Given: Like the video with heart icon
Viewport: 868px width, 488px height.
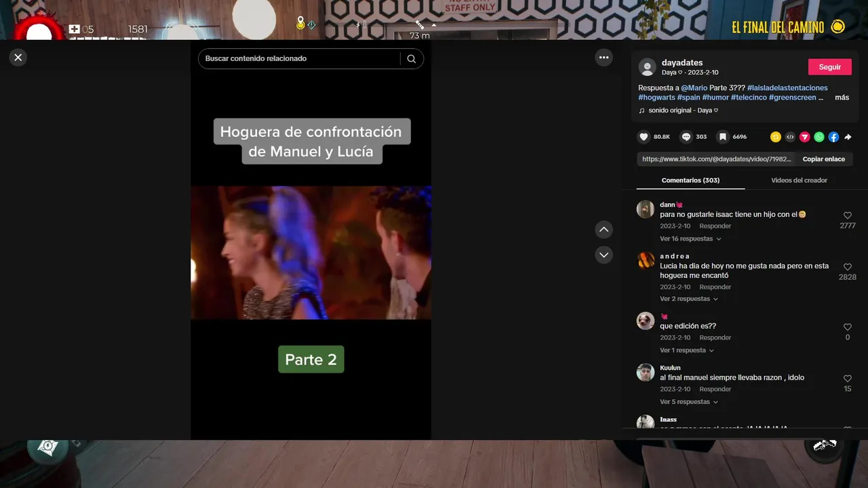Looking at the screenshot, I should pyautogui.click(x=644, y=137).
